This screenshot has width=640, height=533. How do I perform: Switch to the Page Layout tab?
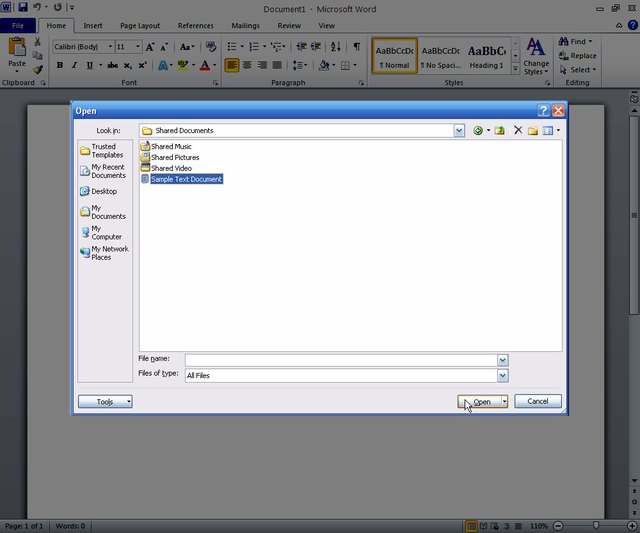coord(140,25)
